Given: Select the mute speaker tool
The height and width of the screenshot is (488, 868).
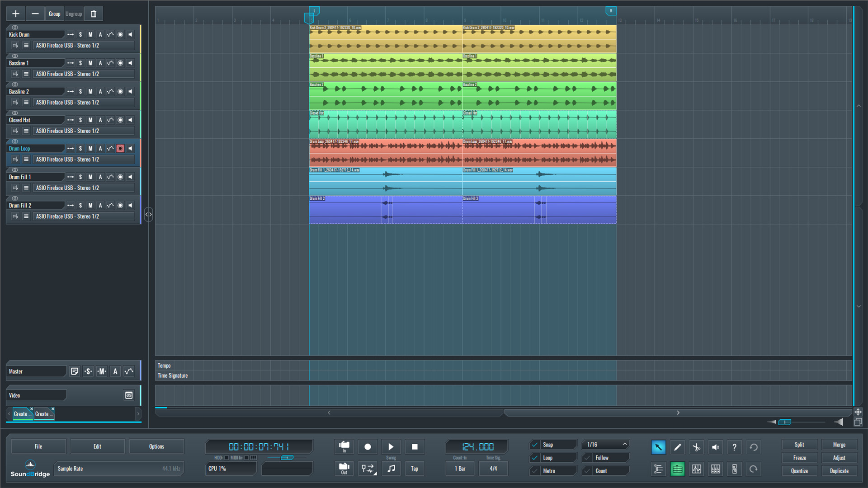Looking at the screenshot, I should [x=715, y=447].
